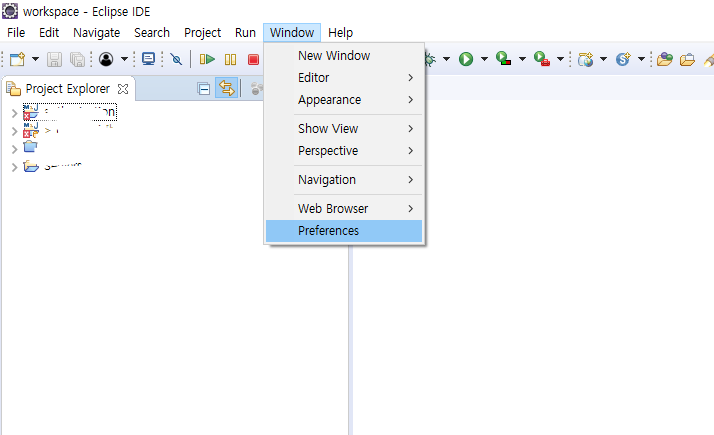
Task: Click the Save All toolbar icon
Action: [x=77, y=59]
